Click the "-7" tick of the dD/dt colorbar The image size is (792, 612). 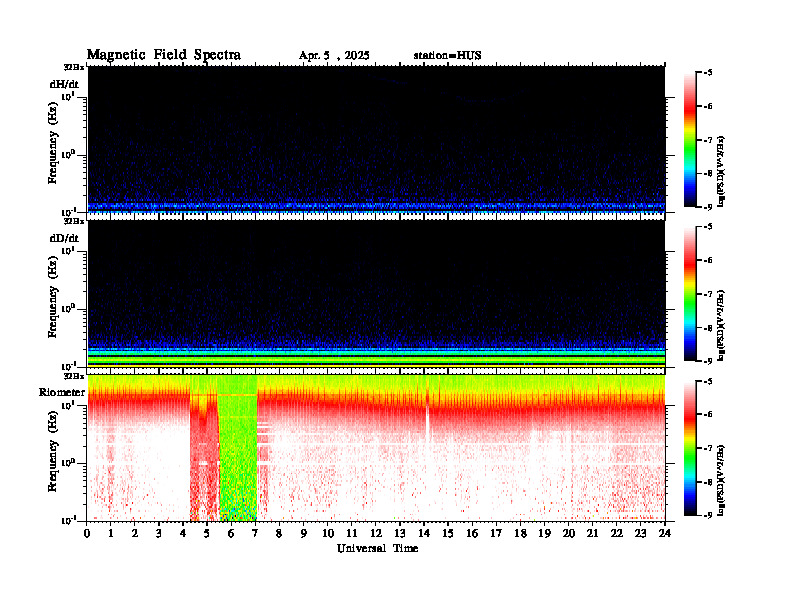[708, 294]
